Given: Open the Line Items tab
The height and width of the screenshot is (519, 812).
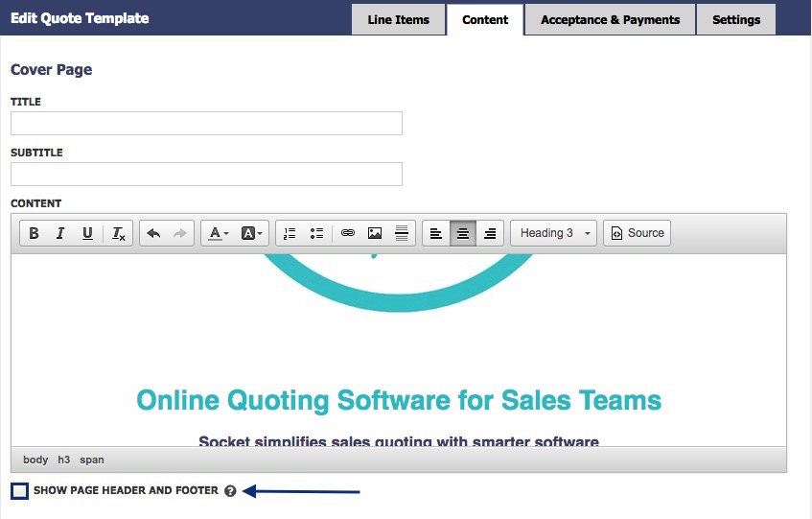Looking at the screenshot, I should click(398, 20).
